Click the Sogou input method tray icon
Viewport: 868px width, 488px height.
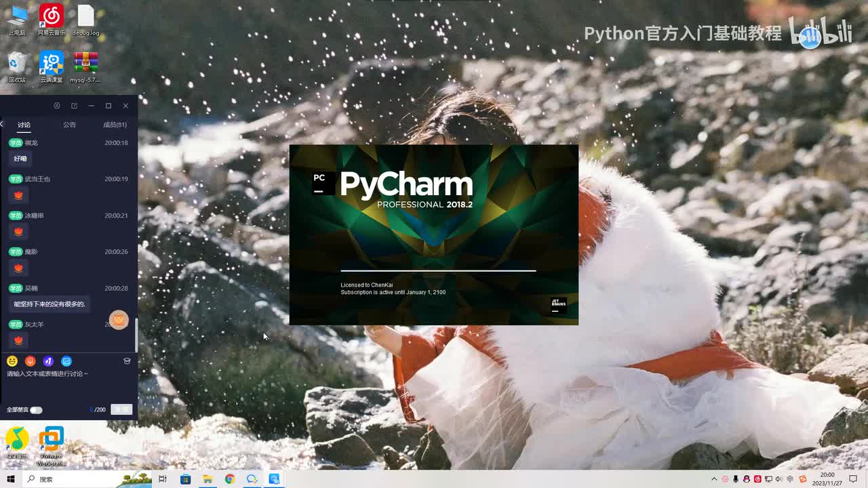tap(803, 479)
